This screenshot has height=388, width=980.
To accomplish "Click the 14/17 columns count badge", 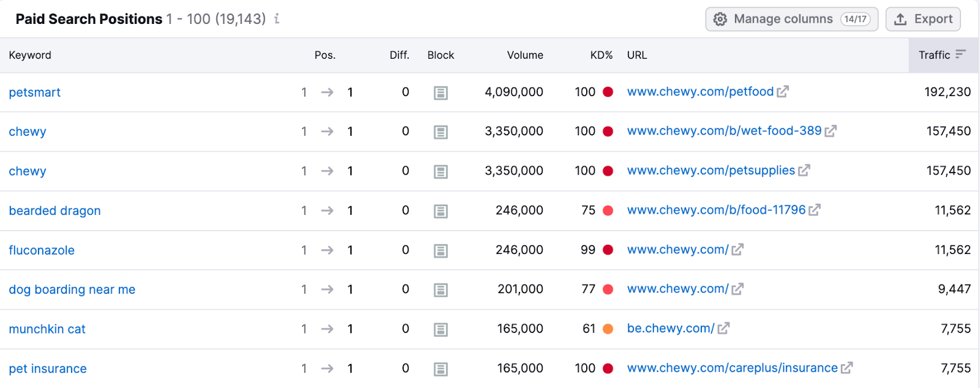I will [856, 19].
